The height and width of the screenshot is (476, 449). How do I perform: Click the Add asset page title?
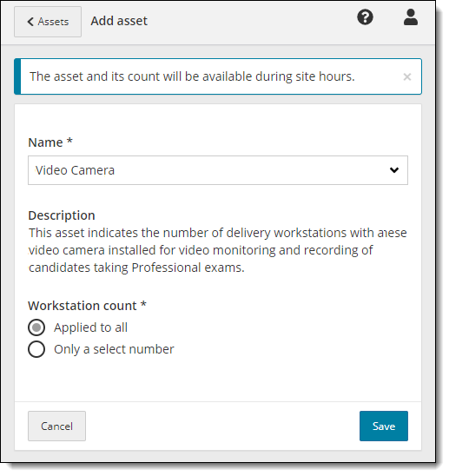pos(119,21)
